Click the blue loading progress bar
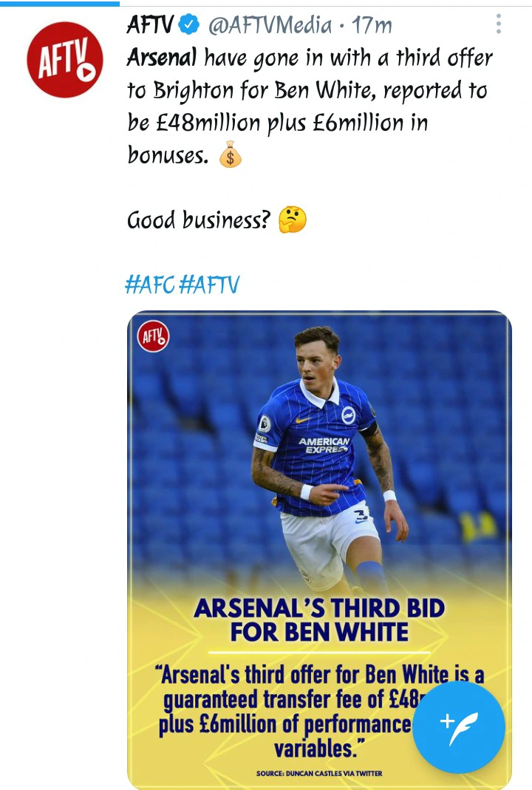The width and height of the screenshot is (532, 790). [59, 2]
